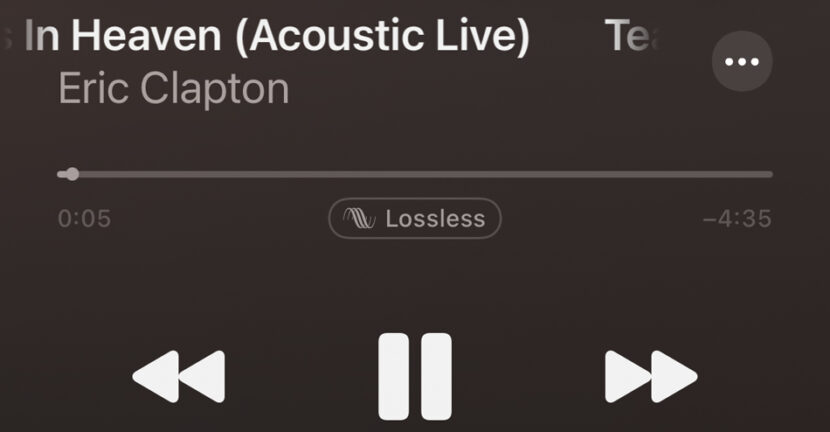Seek to the middle of the progress bar
The height and width of the screenshot is (432, 830).
tap(415, 174)
